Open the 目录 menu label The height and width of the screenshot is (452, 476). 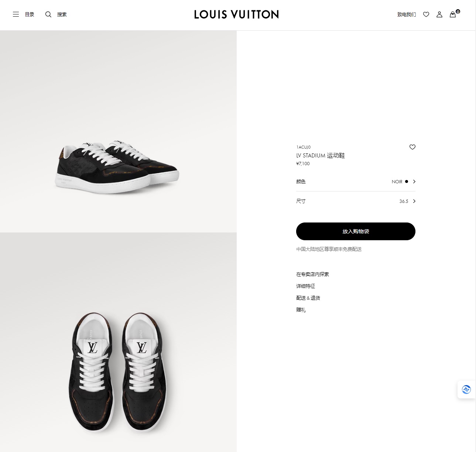pyautogui.click(x=30, y=14)
